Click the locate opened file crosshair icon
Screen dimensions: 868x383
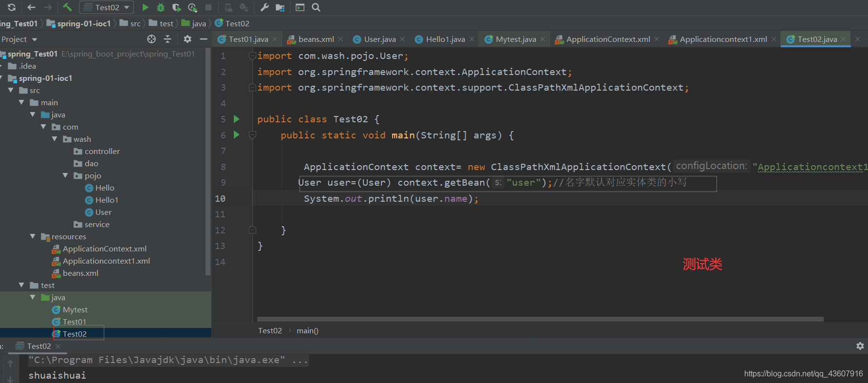tap(151, 39)
